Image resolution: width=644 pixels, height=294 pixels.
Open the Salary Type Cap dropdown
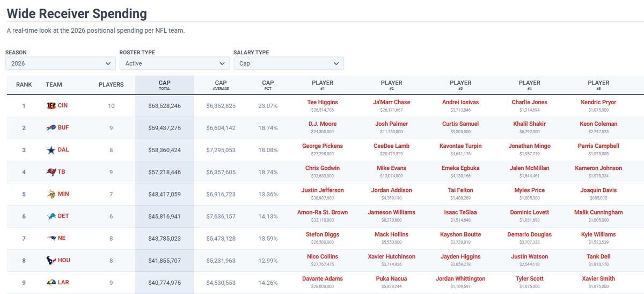pos(289,63)
